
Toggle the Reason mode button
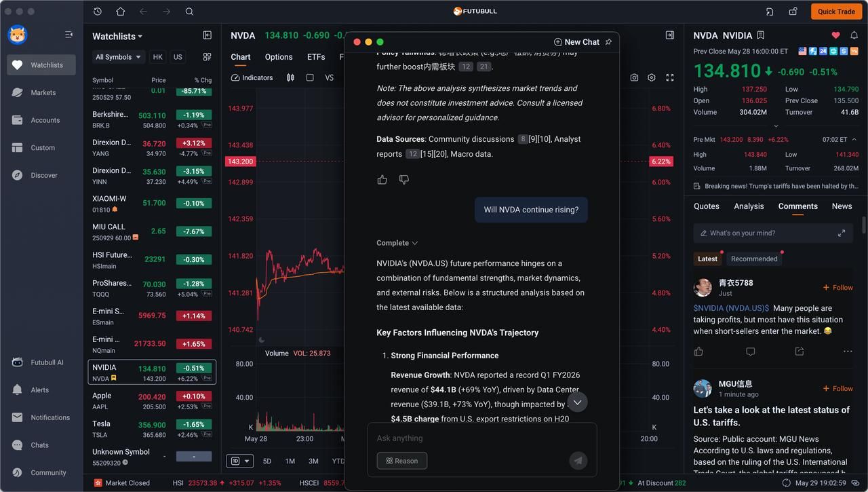point(402,461)
